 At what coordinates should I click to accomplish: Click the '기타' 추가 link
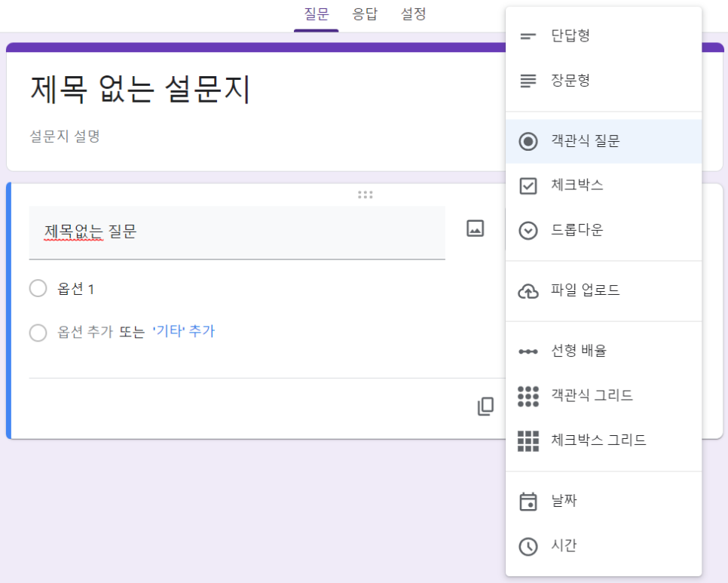[x=183, y=331]
